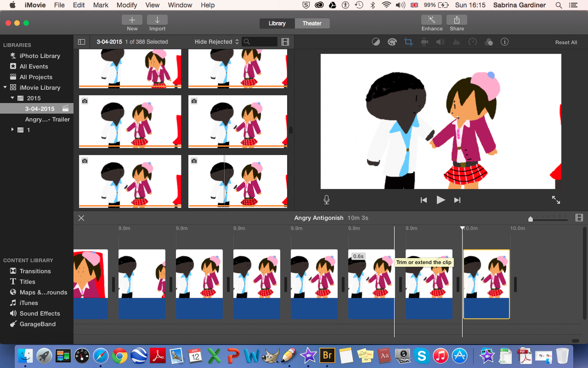Open the color correction palette
The image size is (588, 368).
(392, 42)
